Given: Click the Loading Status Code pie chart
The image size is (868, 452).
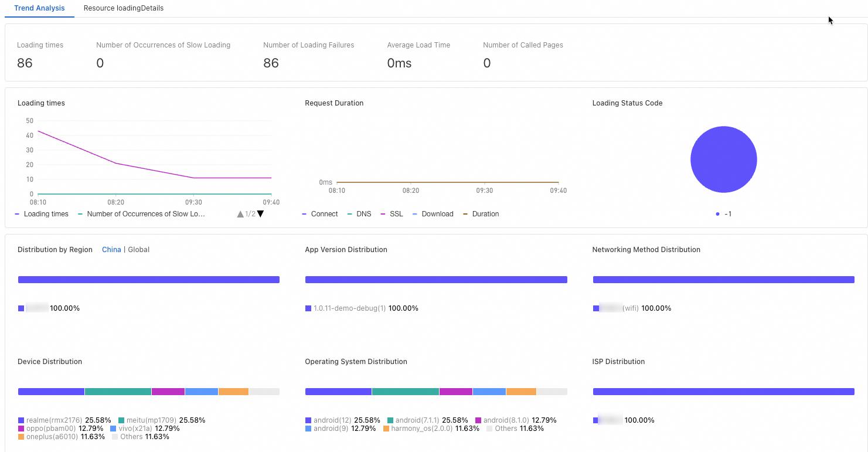Looking at the screenshot, I should click(724, 159).
